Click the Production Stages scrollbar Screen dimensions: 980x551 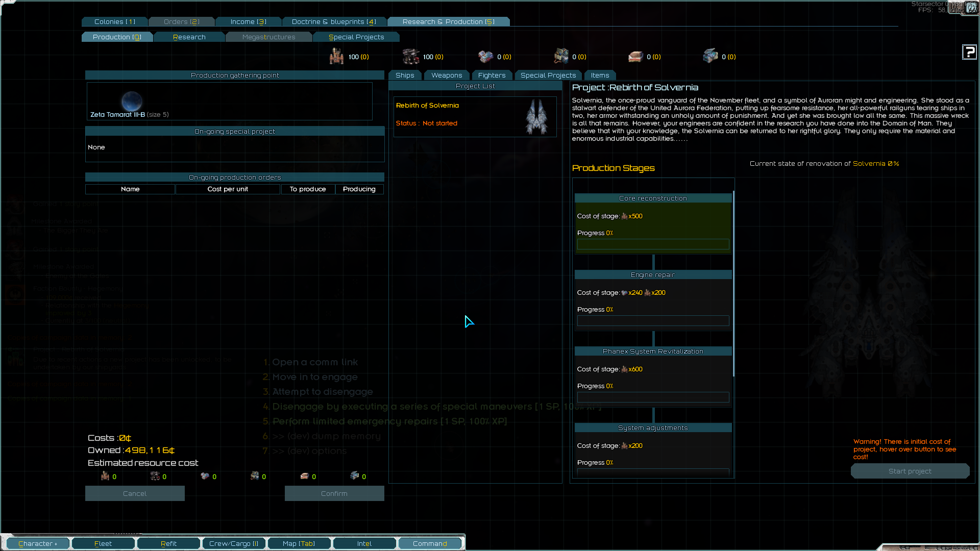(x=733, y=284)
